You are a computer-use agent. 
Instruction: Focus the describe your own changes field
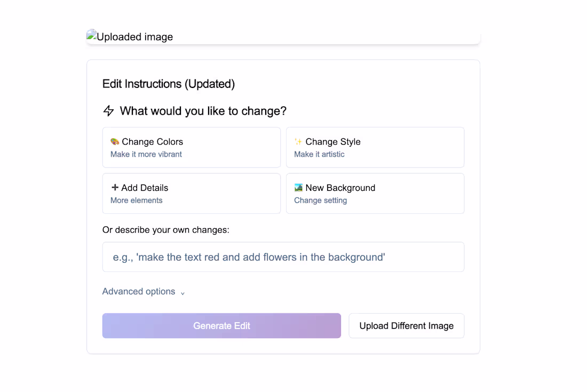coord(283,257)
